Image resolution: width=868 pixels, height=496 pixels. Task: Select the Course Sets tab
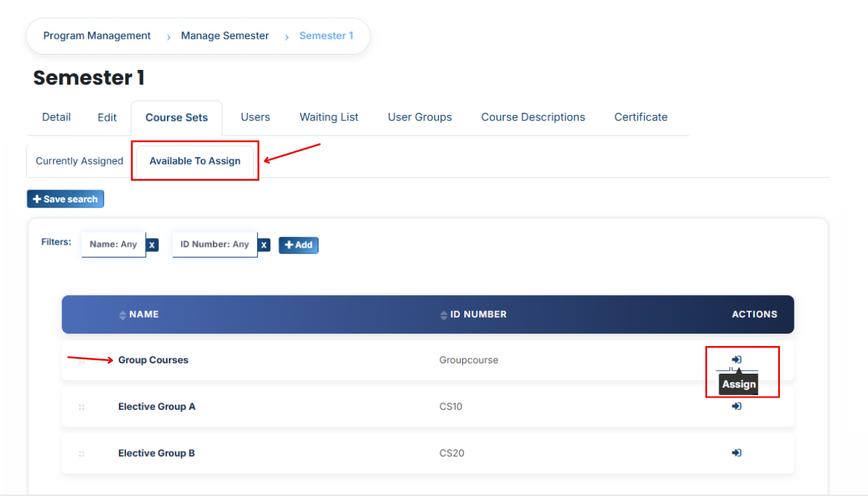(x=176, y=118)
